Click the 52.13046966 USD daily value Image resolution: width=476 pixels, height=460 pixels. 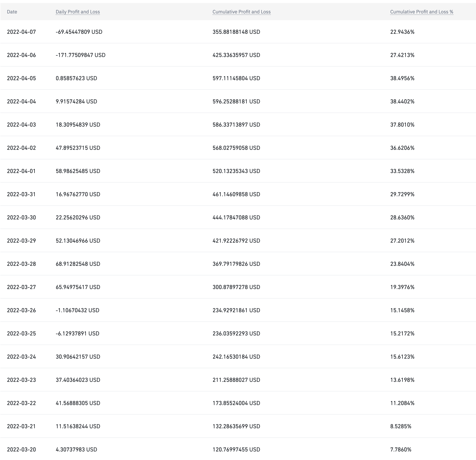pyautogui.click(x=78, y=241)
